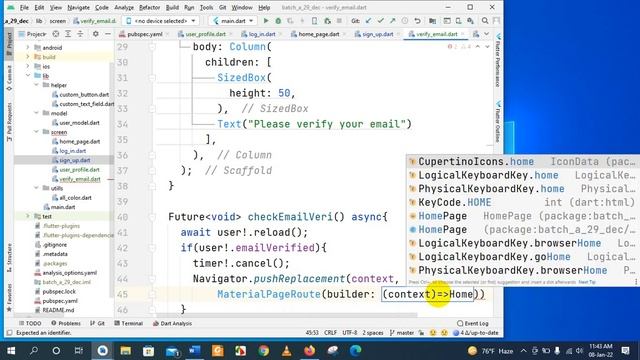Open Search Everywhere magnifier icon
The height and width of the screenshot is (360, 640).
click(484, 20)
